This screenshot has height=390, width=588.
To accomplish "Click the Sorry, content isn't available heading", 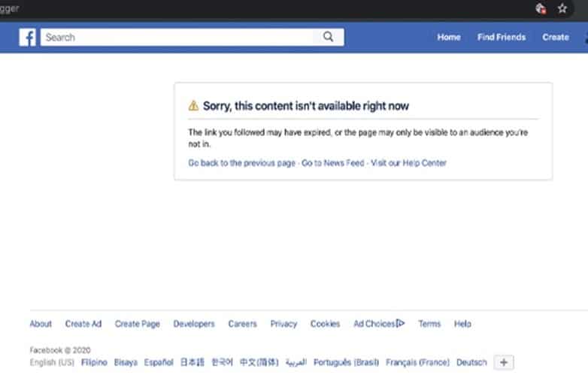I will coord(305,106).
